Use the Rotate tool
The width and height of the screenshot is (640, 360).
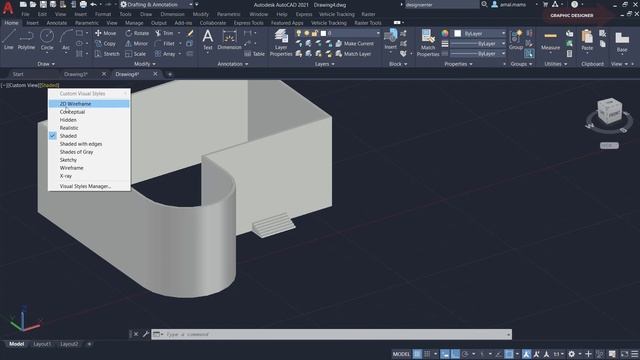coord(137,33)
